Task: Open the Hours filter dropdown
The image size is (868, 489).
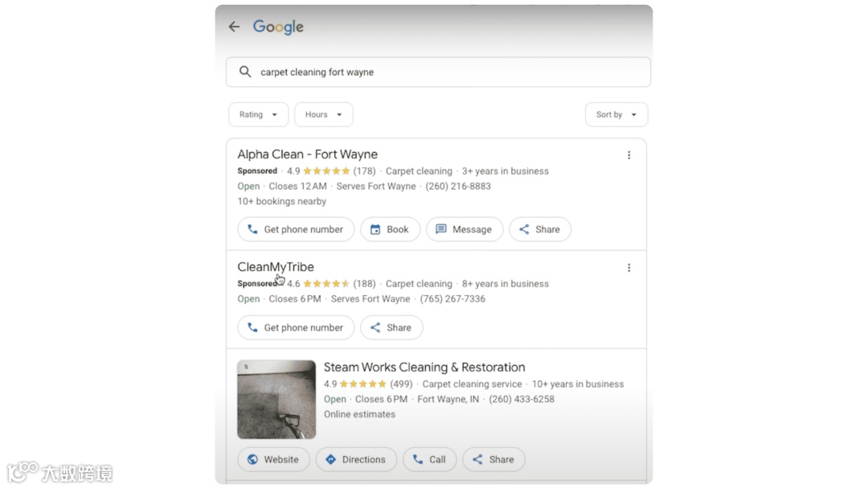Action: click(x=324, y=115)
